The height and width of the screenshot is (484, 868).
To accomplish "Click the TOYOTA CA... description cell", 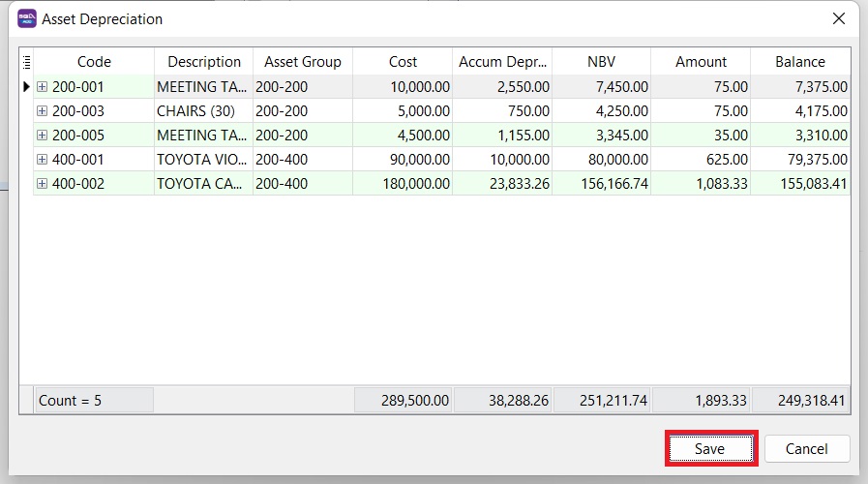I will [x=204, y=183].
